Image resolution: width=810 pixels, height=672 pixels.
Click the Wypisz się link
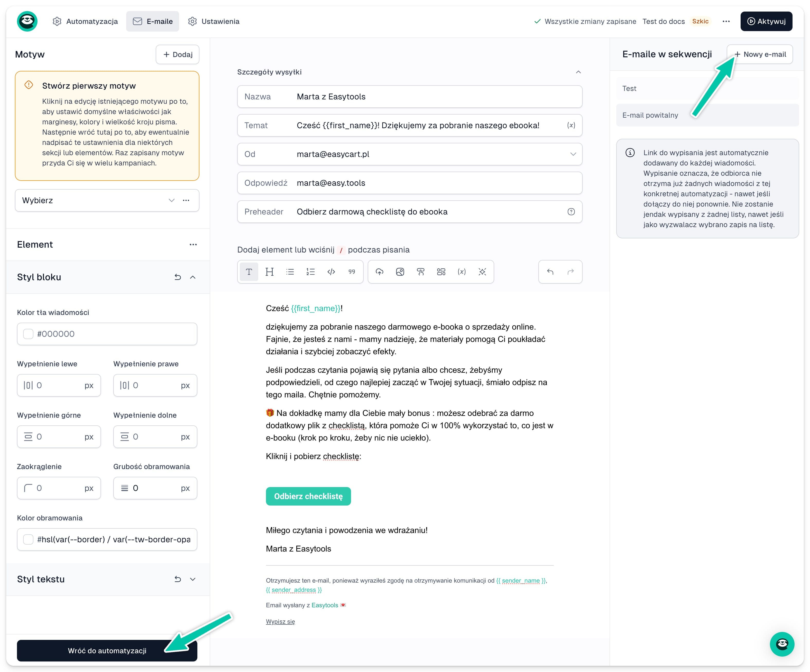[280, 621]
